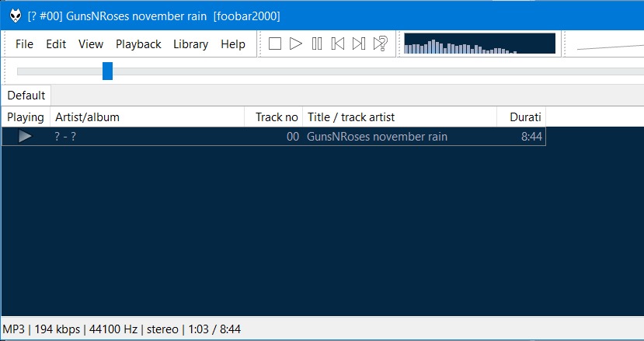Viewport: 644px width, 341px height.
Task: Sort by the Artist/album column header
Action: coord(147,117)
